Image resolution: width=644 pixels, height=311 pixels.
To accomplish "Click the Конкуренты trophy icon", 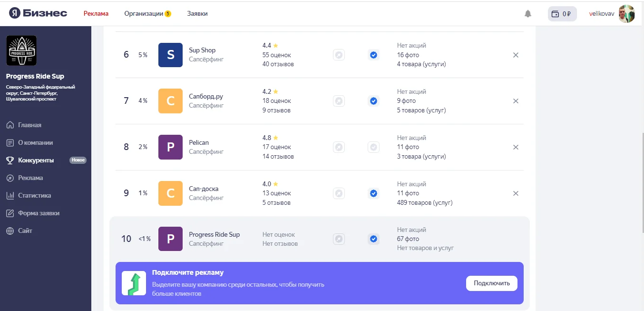I will point(10,160).
